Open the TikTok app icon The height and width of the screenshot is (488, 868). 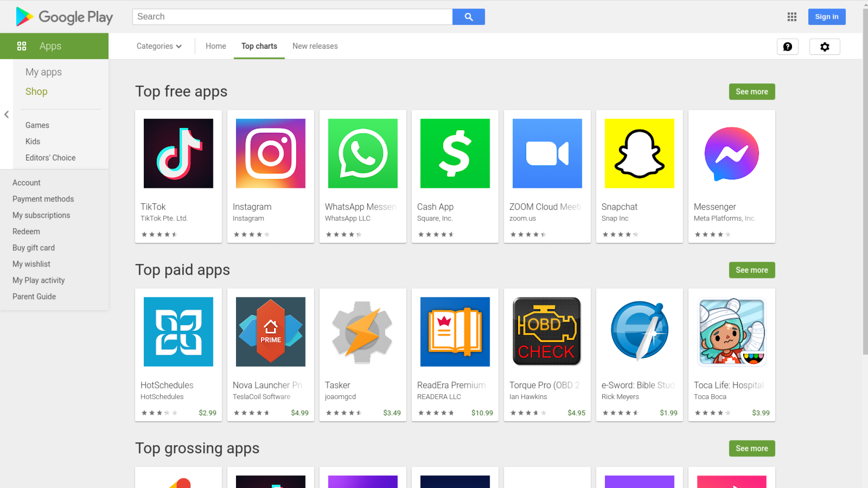[x=178, y=153]
